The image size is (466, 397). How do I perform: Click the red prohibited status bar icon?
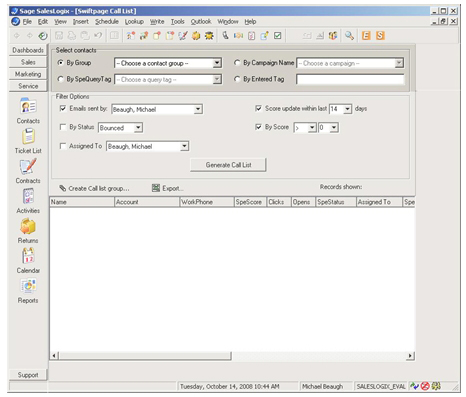[x=425, y=386]
